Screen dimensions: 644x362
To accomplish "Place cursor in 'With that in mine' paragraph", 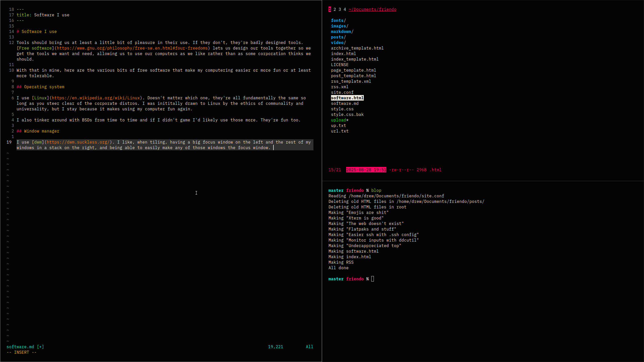I will 164,73.
